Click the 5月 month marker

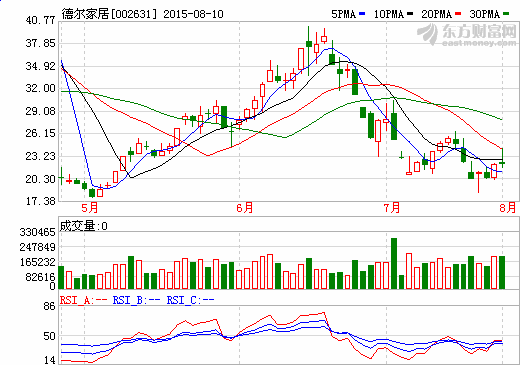[90, 208]
